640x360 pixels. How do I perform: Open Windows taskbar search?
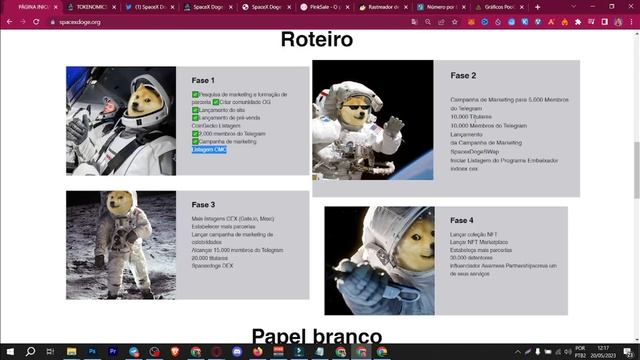click(30, 351)
